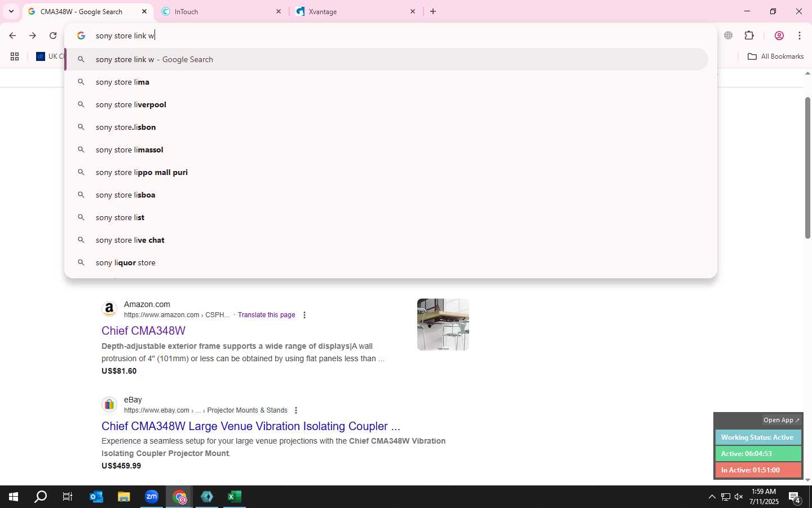Open File Explorer from the taskbar
This screenshot has width=812, height=508.
click(124, 497)
